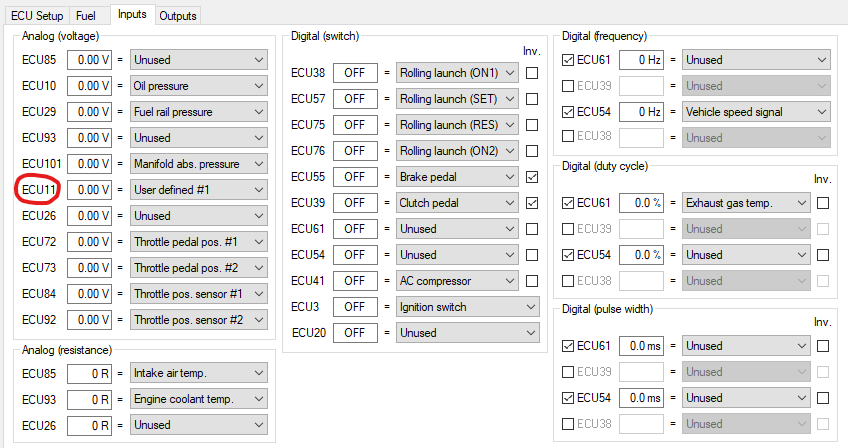The width and height of the screenshot is (848, 448).
Task: Open the AC compressor dropdown for ECU41
Action: click(x=457, y=281)
